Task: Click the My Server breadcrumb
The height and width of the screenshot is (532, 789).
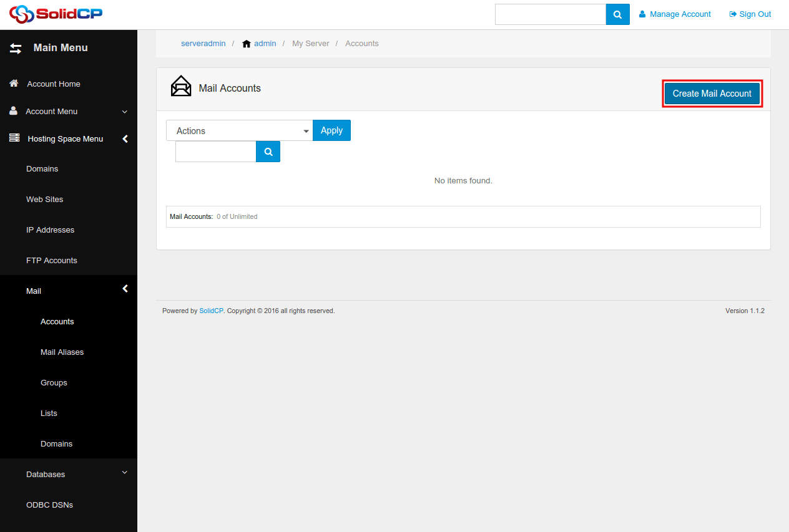Action: [x=311, y=44]
